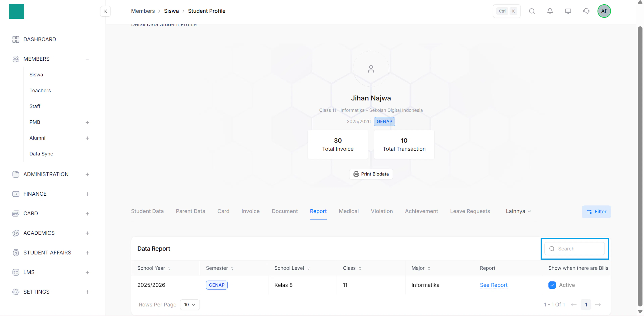The width and height of the screenshot is (644, 316).
Task: Open the Lainnya tabs dropdown
Action: pyautogui.click(x=519, y=211)
